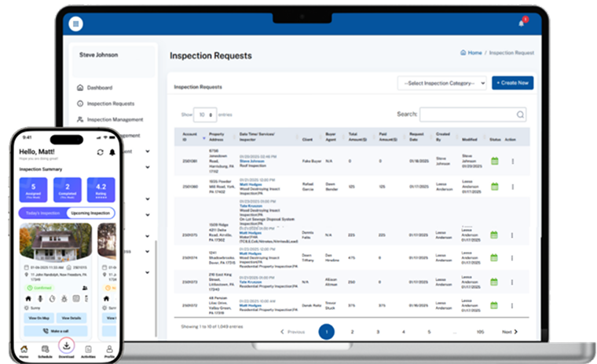Go to pagination page 5
Viewport: 597px width, 364px height.
point(429,332)
